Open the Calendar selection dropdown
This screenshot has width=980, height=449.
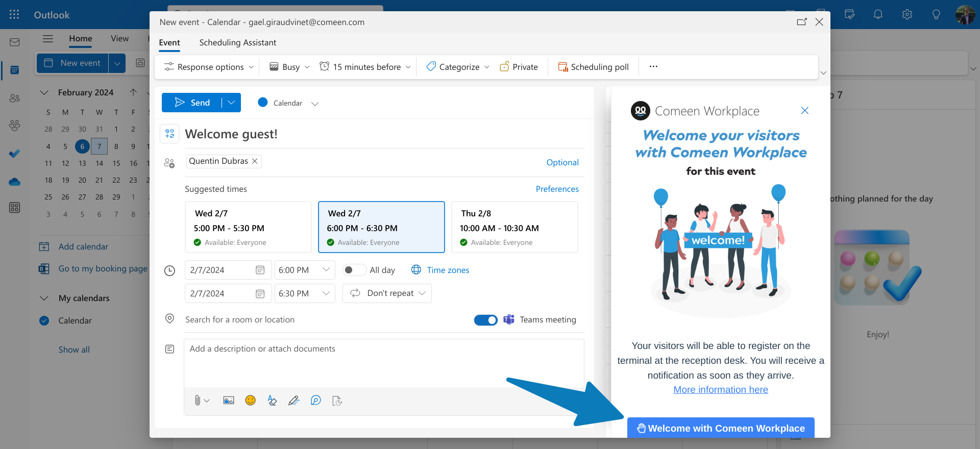tap(288, 103)
